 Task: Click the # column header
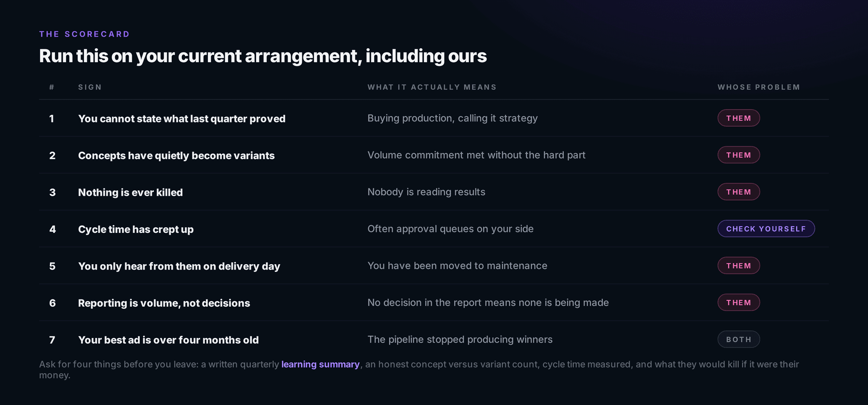point(52,87)
